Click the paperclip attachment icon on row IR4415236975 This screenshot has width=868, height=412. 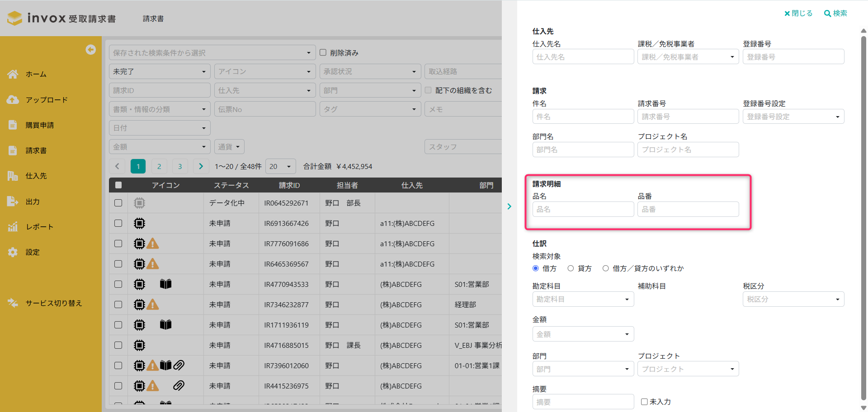179,386
